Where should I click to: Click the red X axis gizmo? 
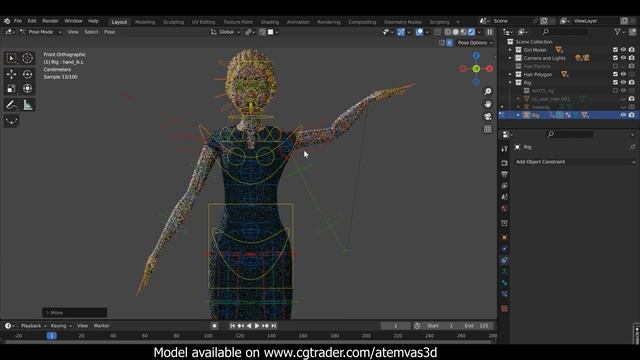489,69
